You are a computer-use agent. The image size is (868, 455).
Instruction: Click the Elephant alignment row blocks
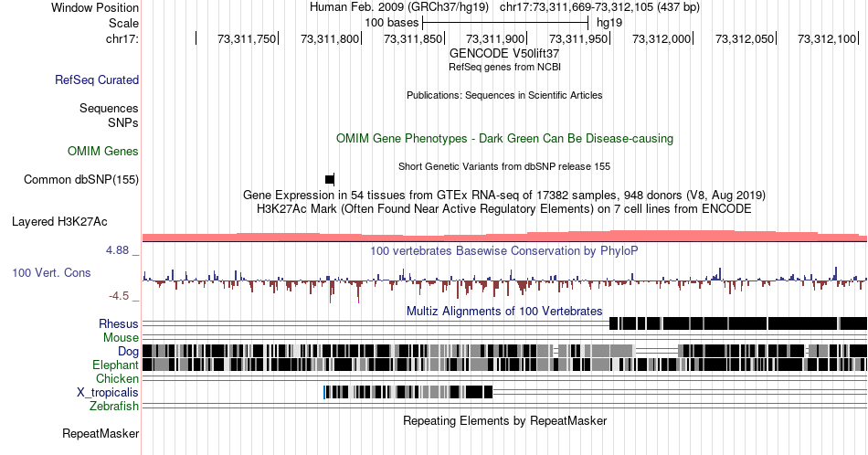point(504,365)
